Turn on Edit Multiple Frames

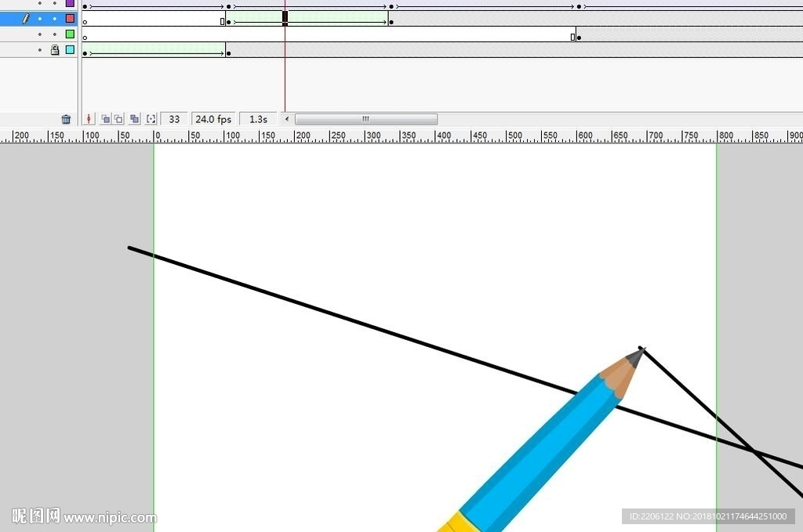click(x=135, y=119)
